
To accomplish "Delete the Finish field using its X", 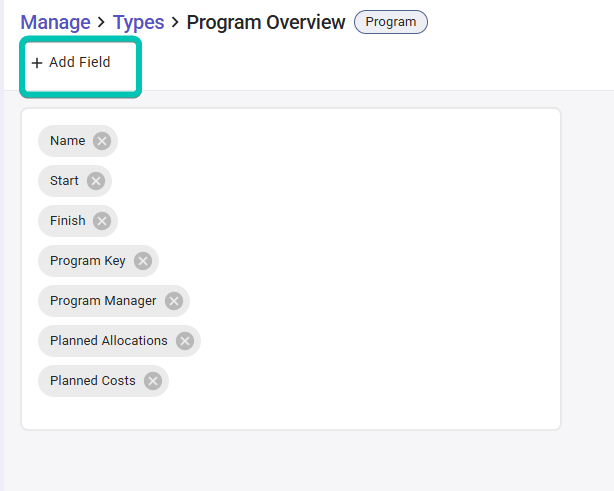I will pos(102,221).
